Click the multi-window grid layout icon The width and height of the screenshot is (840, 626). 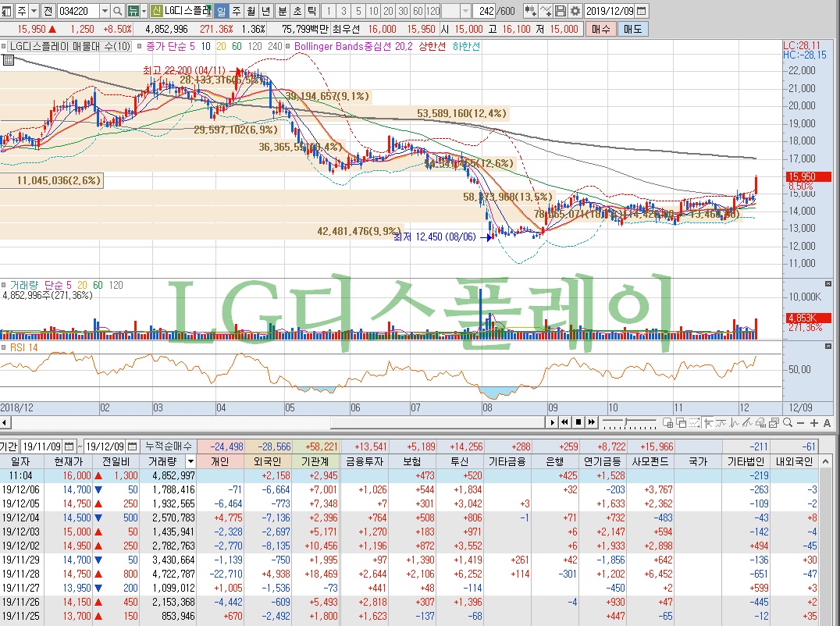pos(667,423)
